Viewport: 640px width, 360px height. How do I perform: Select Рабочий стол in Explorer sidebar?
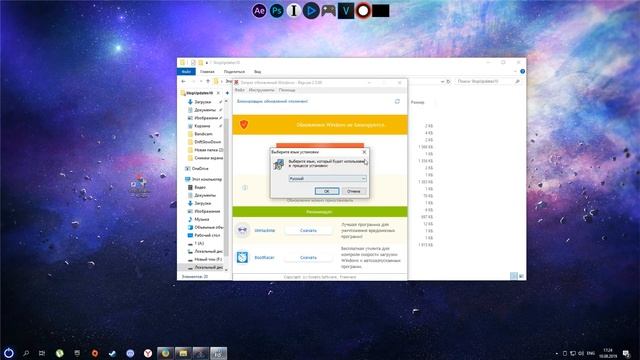(207, 236)
